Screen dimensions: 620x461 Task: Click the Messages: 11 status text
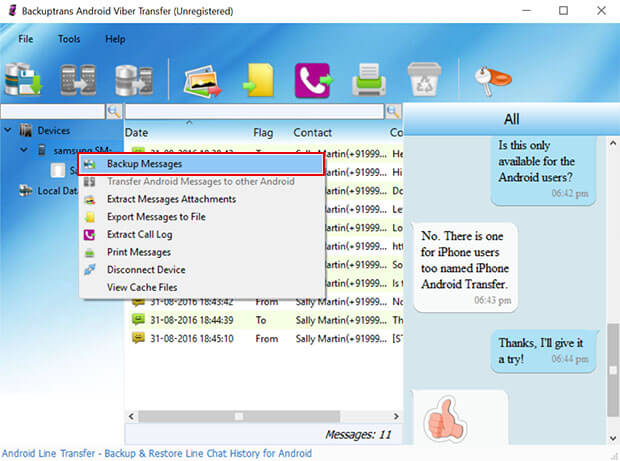[x=358, y=435]
